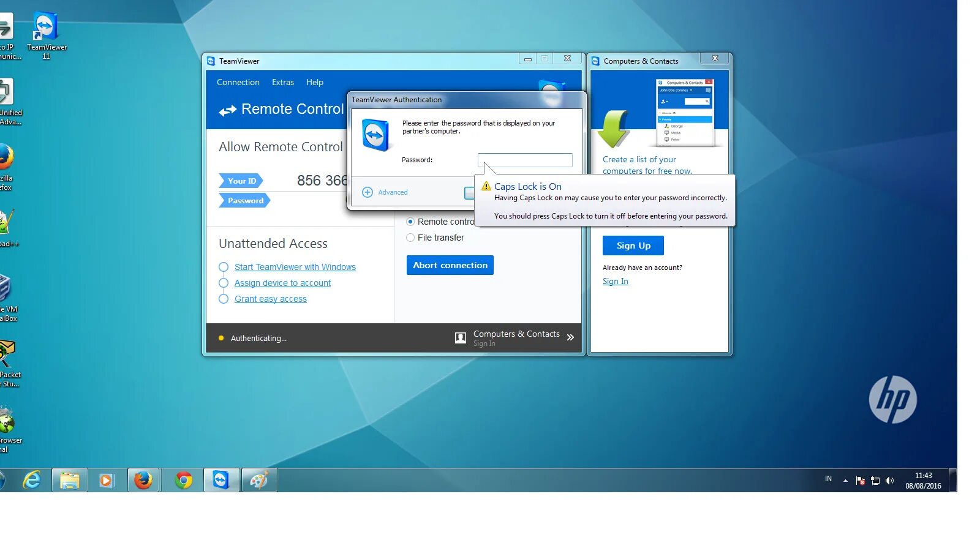
Task: Expand the Computers & Contacts double chevron
Action: point(570,337)
